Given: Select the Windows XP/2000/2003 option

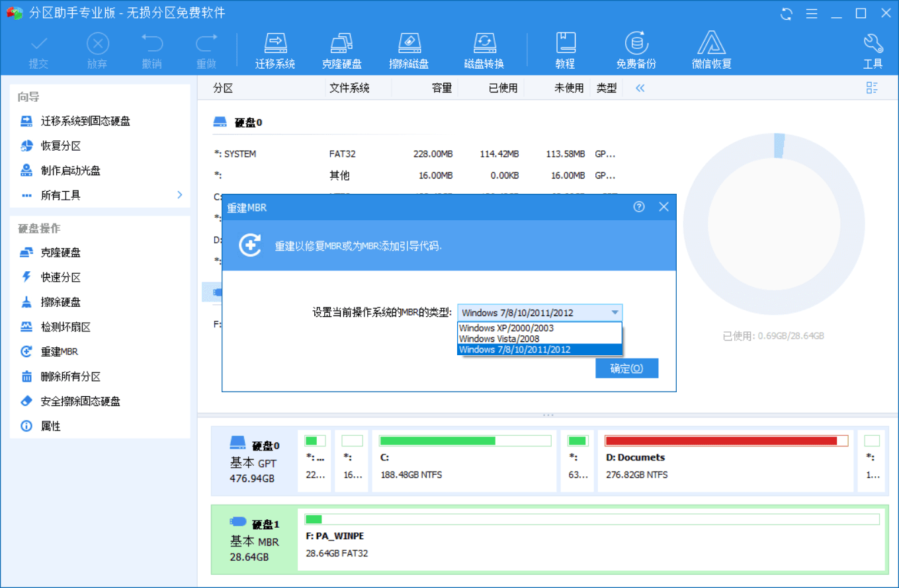Looking at the screenshot, I should tap(505, 327).
